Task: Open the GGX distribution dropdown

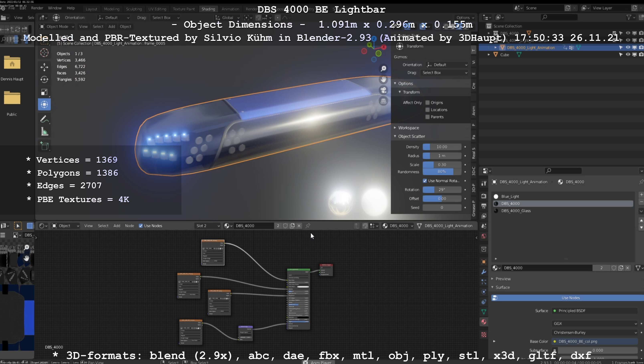Action: coord(595,324)
